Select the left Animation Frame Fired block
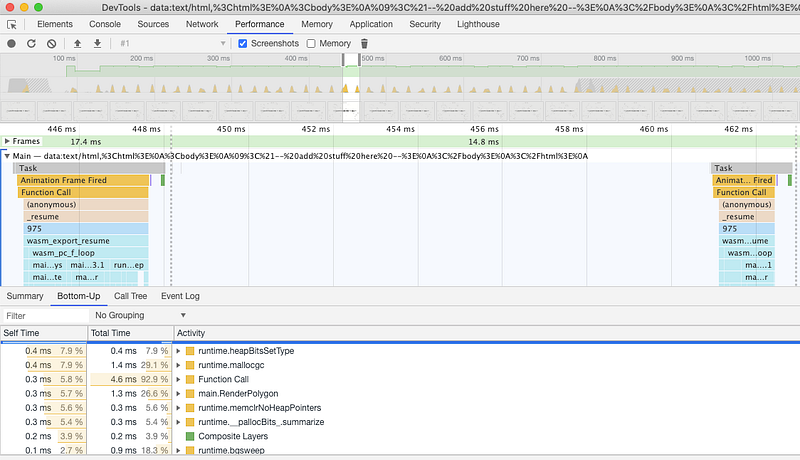This screenshot has width=800, height=460. pyautogui.click(x=83, y=181)
